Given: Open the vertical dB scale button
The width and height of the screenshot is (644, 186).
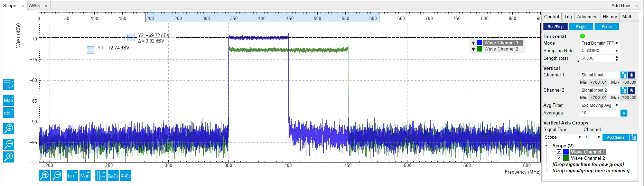Looking at the screenshot, I should click(9, 113).
